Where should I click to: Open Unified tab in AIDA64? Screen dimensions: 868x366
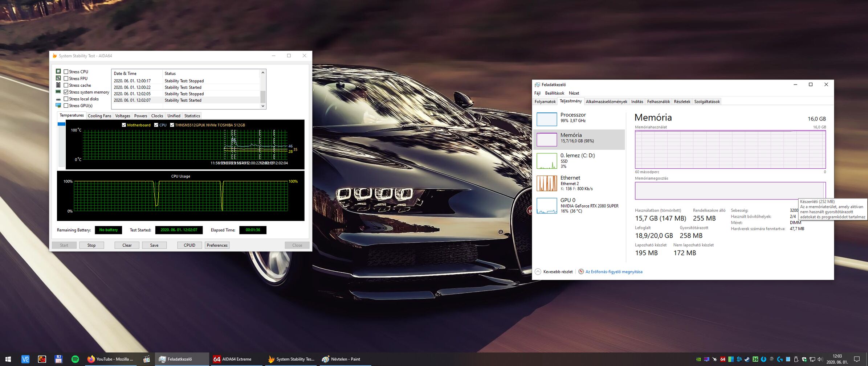(x=174, y=116)
